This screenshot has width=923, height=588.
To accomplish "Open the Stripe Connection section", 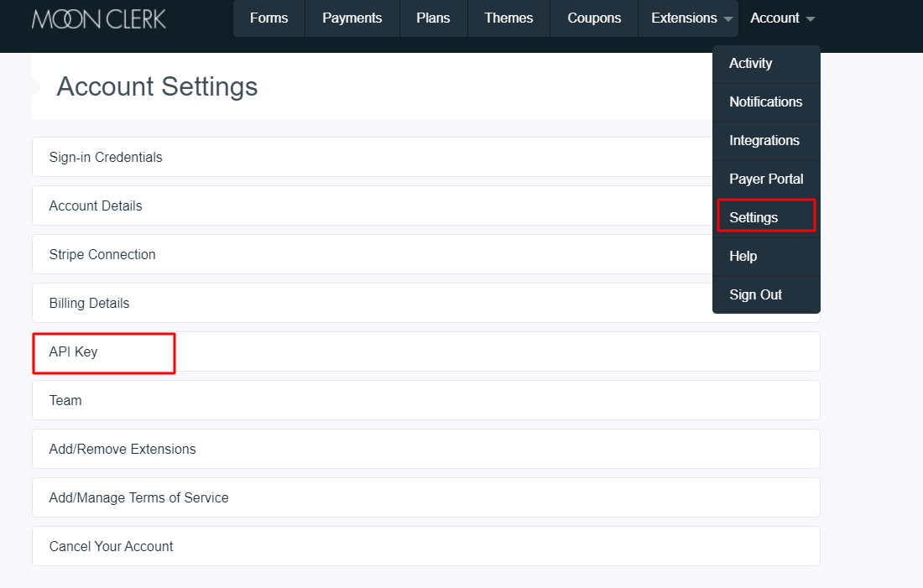I will tap(372, 254).
